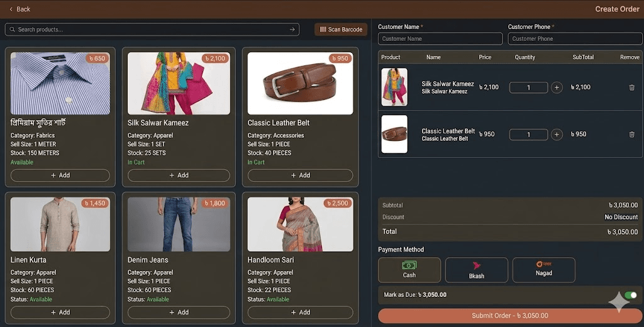
Task: Click the Total amount ৳3,050.00
Action: [x=623, y=232]
